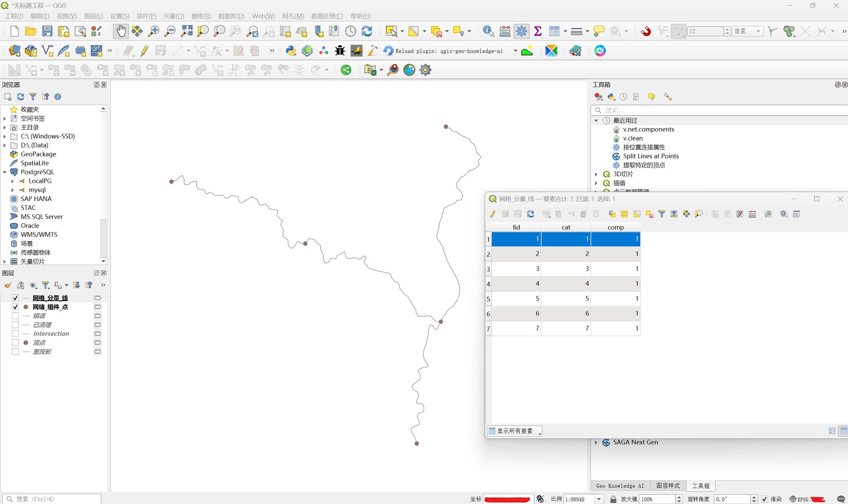The height and width of the screenshot is (504, 848).
Task: Click the comp column header
Action: [615, 227]
